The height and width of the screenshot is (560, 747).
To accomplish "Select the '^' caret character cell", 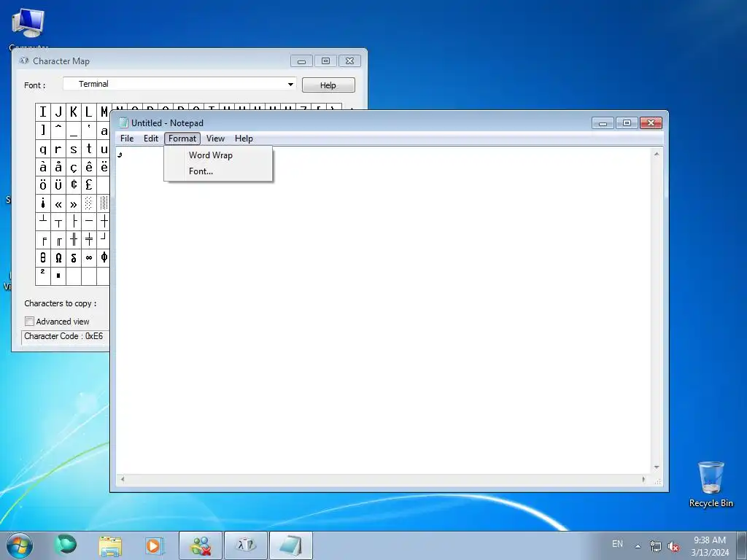I will [58, 130].
